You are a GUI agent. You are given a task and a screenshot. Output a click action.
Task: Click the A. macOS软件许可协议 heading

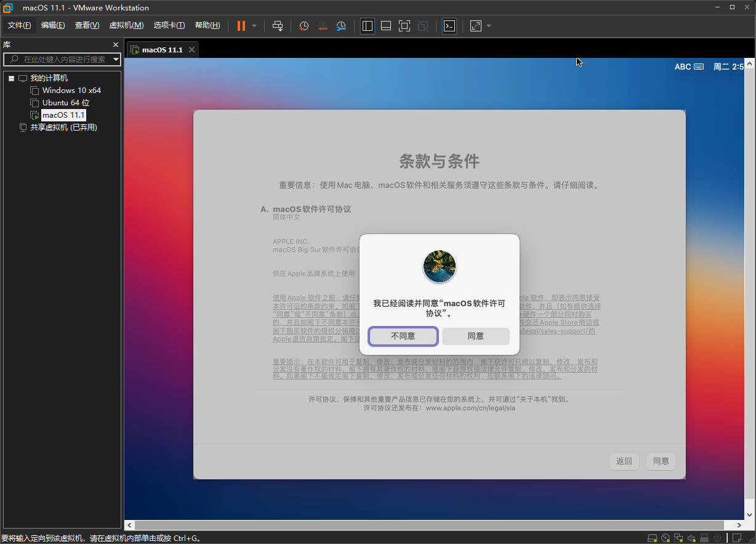click(x=306, y=209)
